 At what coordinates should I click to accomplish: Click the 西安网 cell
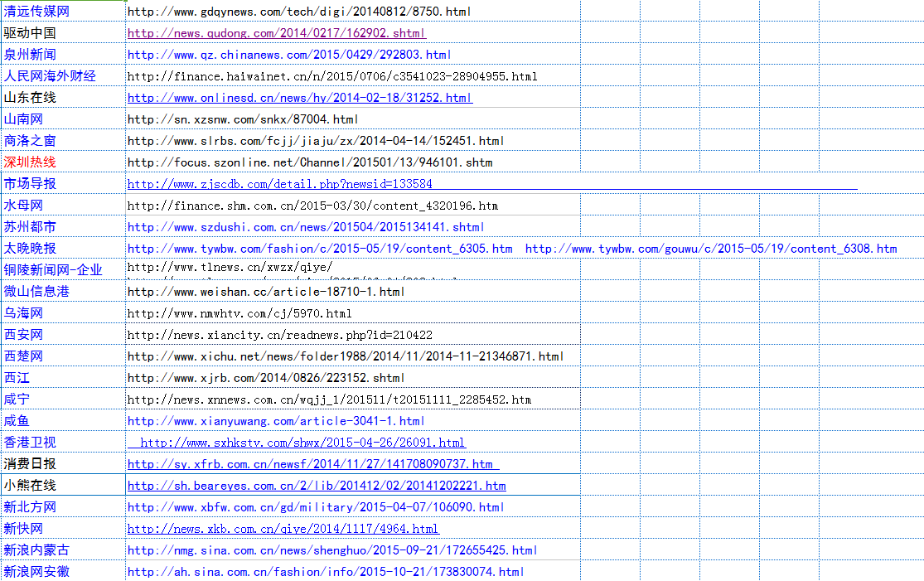(63, 335)
